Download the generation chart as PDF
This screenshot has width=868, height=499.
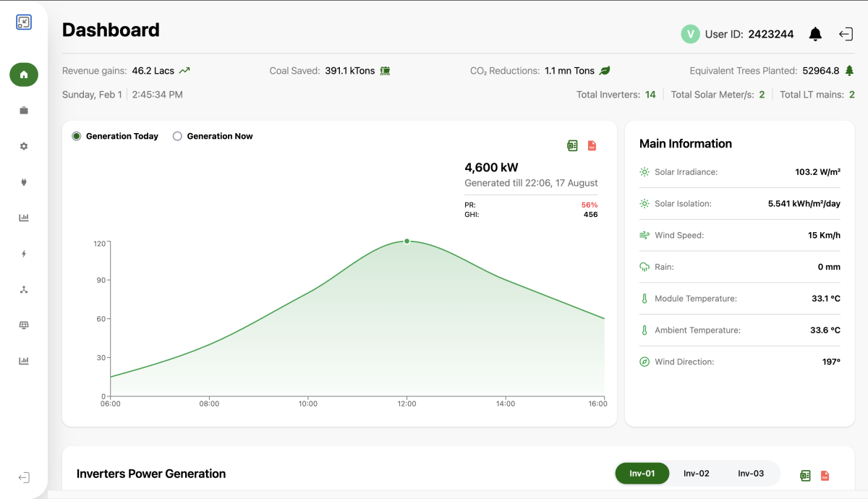point(592,145)
